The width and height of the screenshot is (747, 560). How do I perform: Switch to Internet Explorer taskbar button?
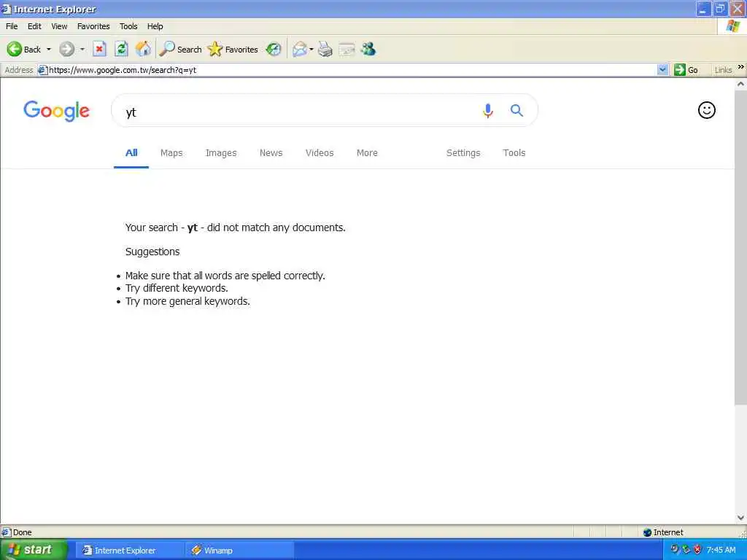pyautogui.click(x=128, y=551)
